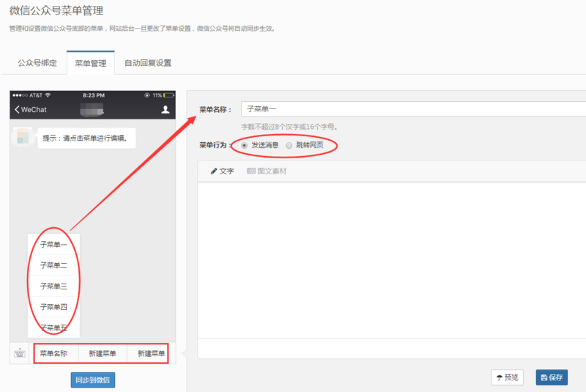Image resolution: width=586 pixels, height=392 pixels.
Task: Select 子菜单五 in the submenu list
Action: [53, 328]
